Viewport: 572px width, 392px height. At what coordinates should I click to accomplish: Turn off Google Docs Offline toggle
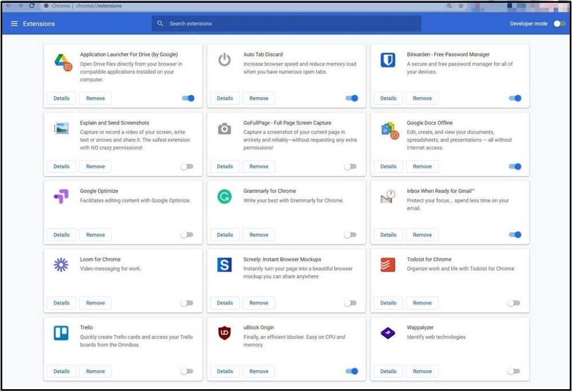[x=515, y=167]
